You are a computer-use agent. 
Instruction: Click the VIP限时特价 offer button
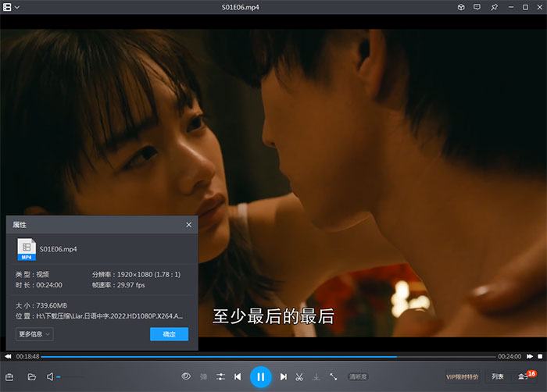pyautogui.click(x=462, y=377)
